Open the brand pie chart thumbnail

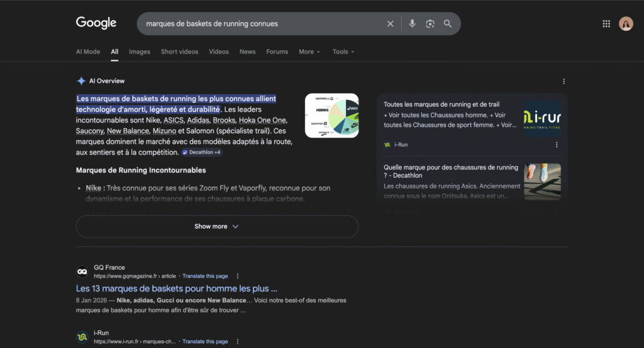[331, 116]
